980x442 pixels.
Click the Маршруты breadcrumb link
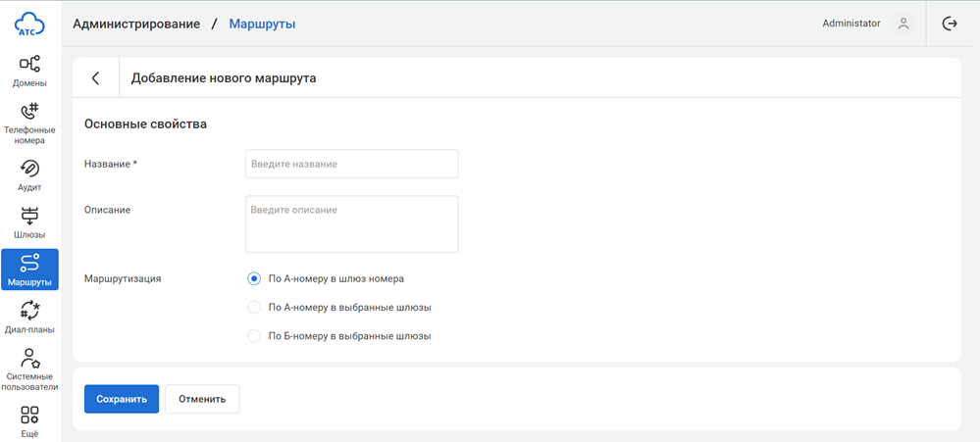point(262,24)
